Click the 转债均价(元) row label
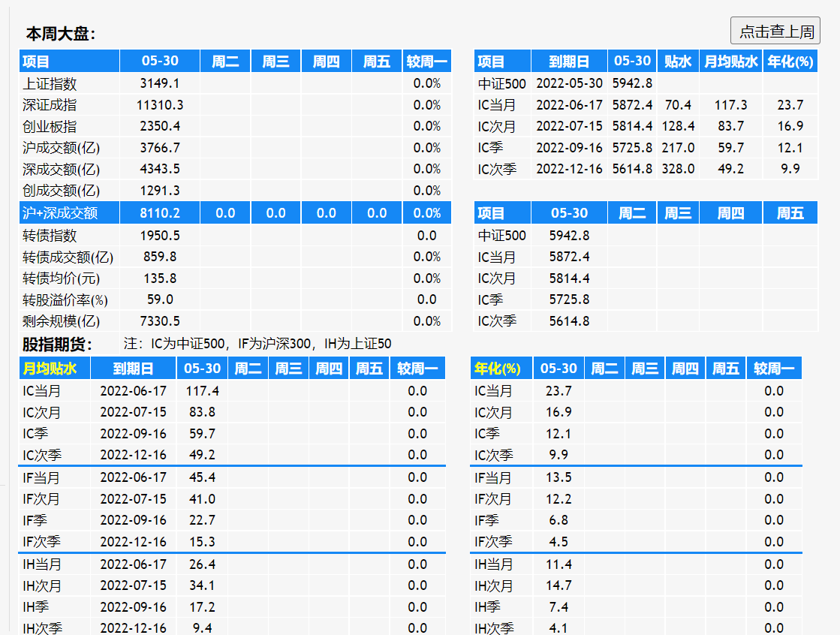Image resolution: width=840 pixels, height=635 pixels. pyautogui.click(x=61, y=278)
